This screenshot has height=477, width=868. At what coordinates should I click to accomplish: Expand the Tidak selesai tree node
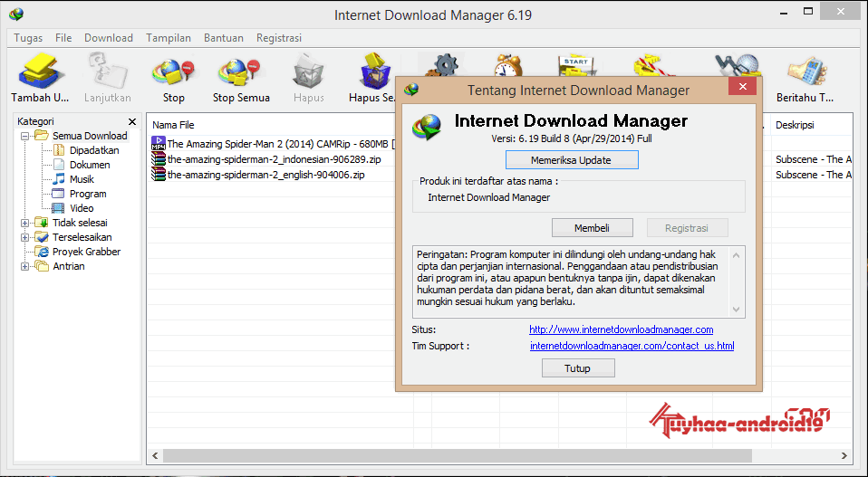pos(24,223)
